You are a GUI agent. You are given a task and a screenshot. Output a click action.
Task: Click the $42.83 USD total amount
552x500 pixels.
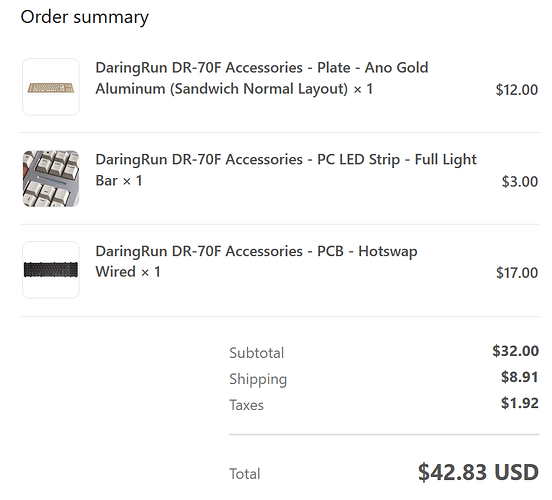coord(478,472)
